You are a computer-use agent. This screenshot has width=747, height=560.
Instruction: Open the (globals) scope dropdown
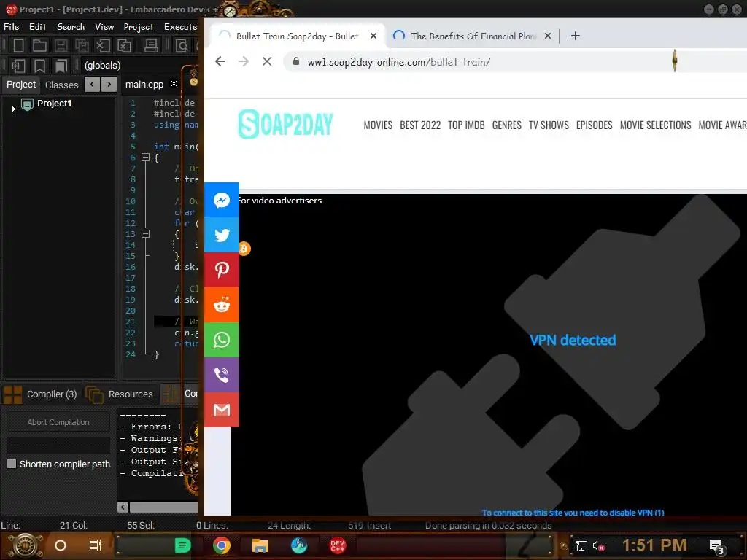(x=139, y=65)
